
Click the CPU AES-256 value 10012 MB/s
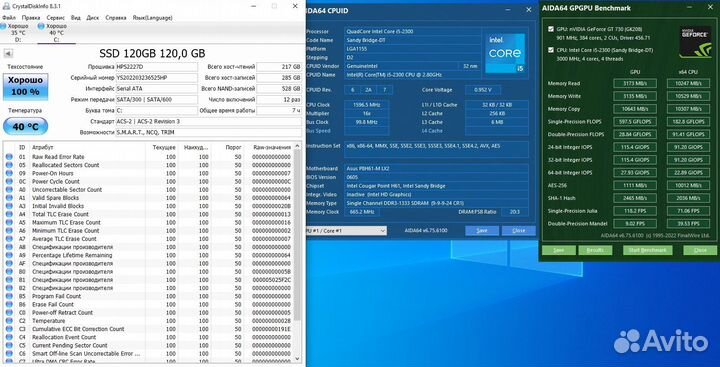(x=688, y=185)
